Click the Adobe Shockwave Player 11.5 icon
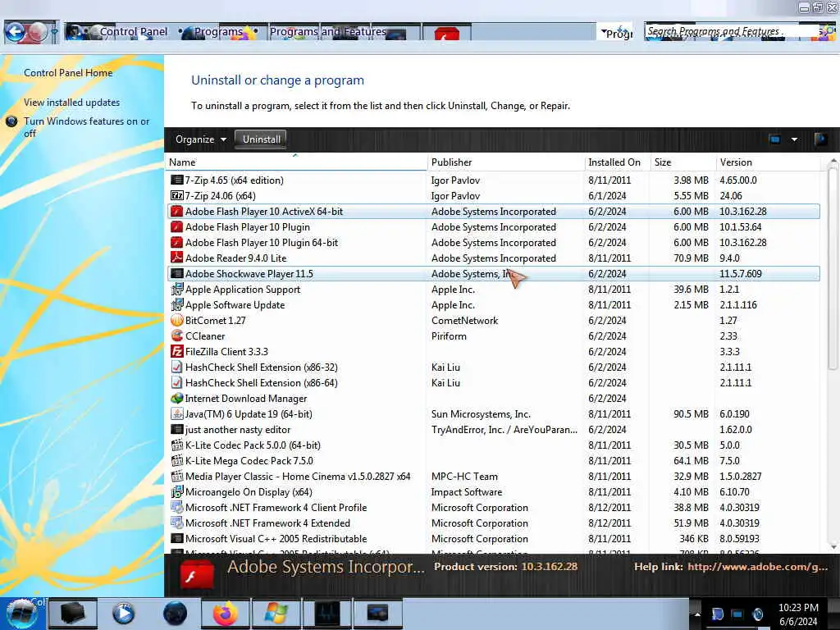840x630 pixels. pyautogui.click(x=177, y=273)
